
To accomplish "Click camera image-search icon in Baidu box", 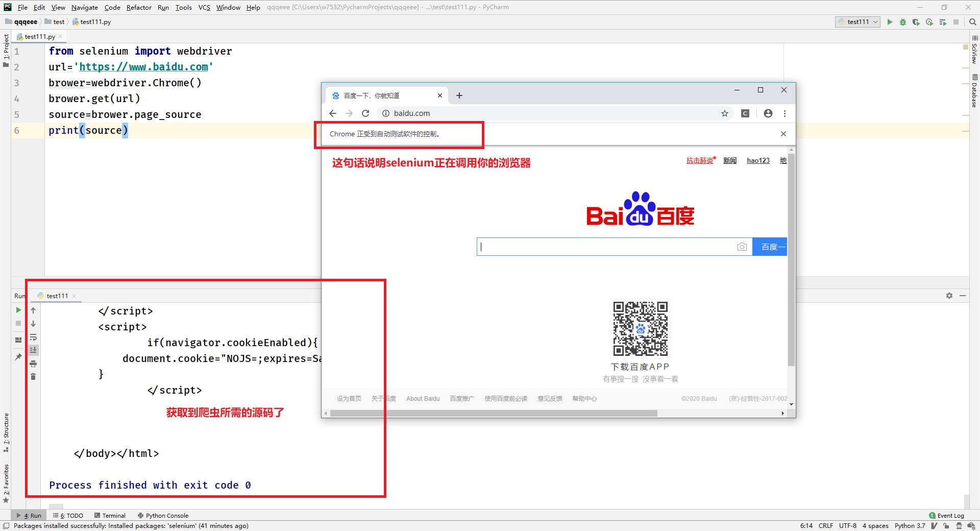I will pos(742,247).
